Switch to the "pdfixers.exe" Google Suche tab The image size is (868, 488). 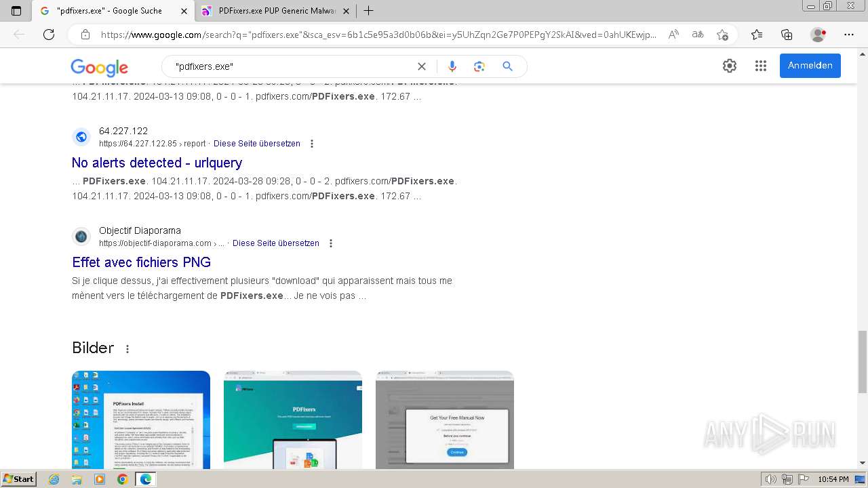click(x=113, y=11)
